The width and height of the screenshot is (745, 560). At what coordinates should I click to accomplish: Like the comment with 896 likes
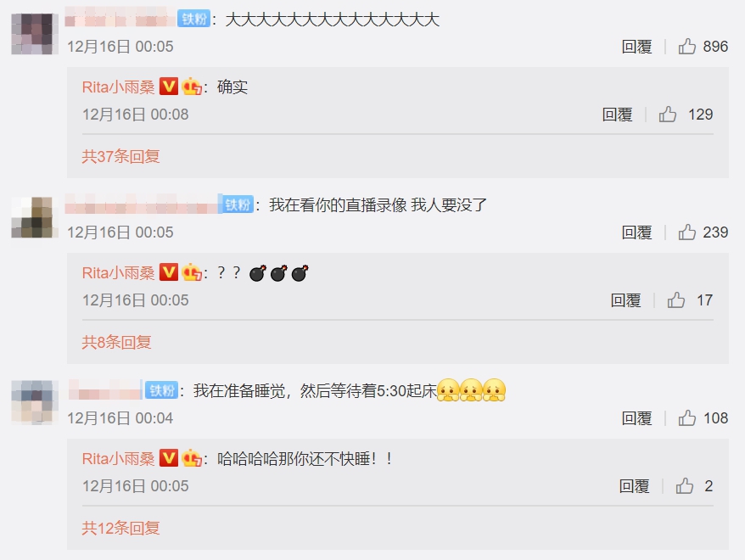[x=687, y=46]
